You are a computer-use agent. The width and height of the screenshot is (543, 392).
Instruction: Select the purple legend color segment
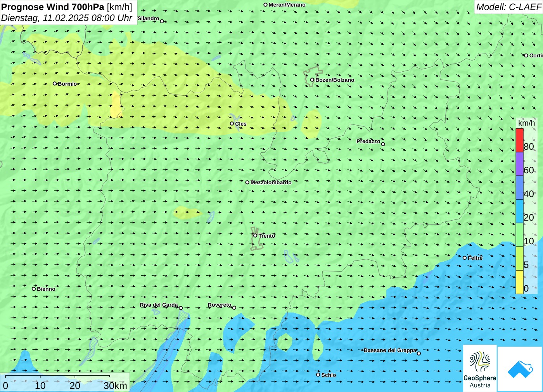(x=519, y=164)
